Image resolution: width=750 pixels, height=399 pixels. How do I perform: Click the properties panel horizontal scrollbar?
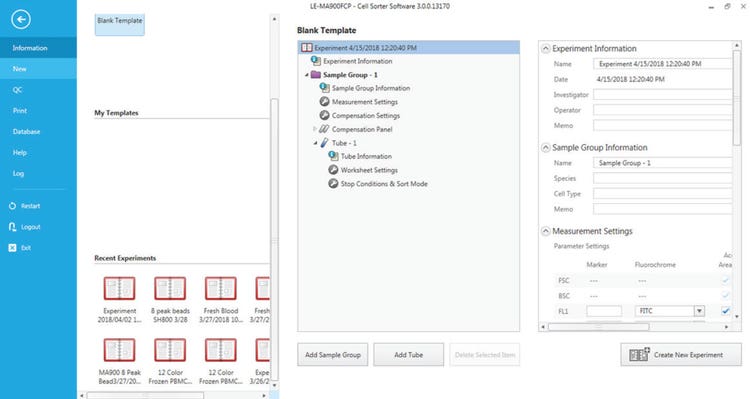(598, 327)
